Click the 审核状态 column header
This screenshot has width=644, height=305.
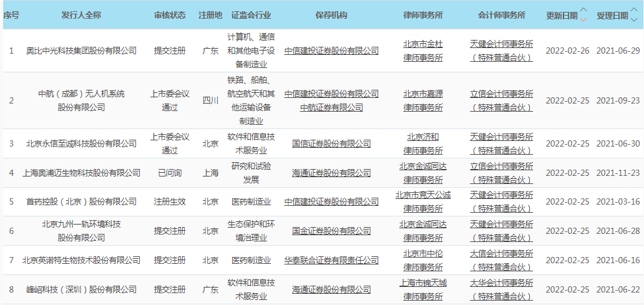(170, 15)
